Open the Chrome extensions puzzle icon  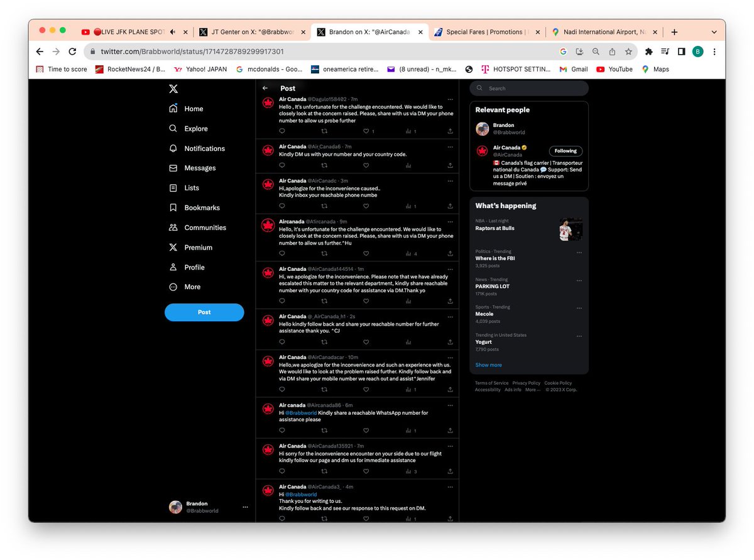[x=649, y=52]
